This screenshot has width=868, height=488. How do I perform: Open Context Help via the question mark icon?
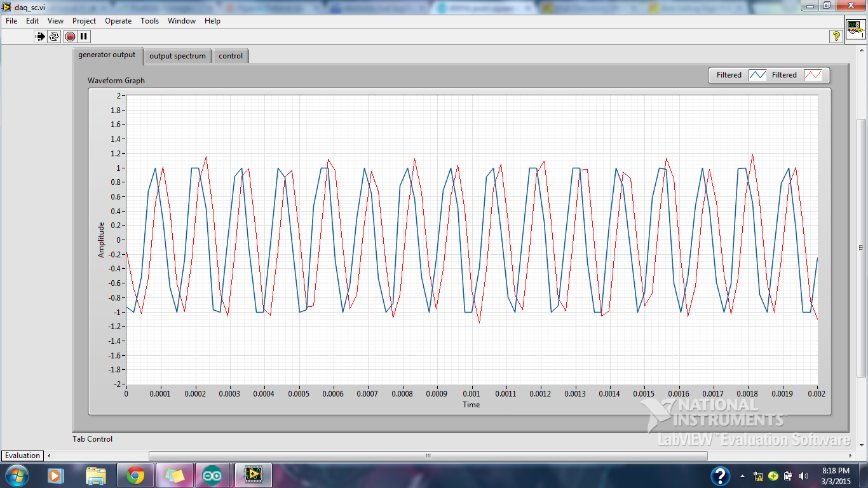pyautogui.click(x=837, y=36)
